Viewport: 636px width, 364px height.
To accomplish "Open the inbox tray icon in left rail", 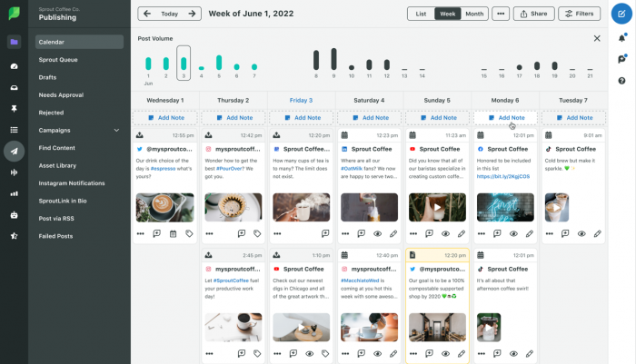I will click(x=15, y=87).
